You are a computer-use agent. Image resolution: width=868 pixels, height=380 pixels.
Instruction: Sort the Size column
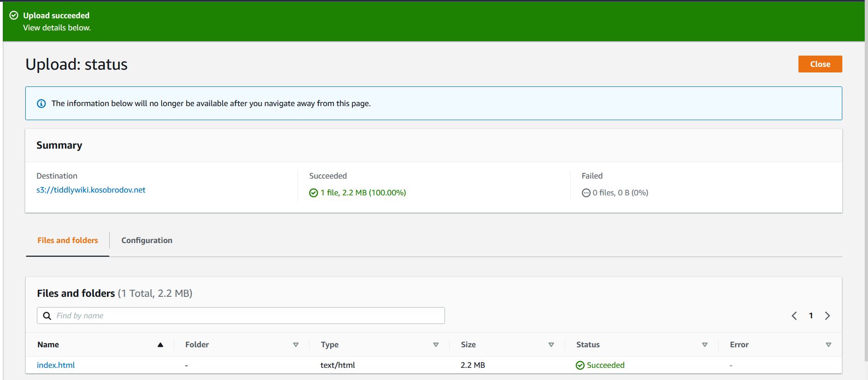[x=551, y=345]
